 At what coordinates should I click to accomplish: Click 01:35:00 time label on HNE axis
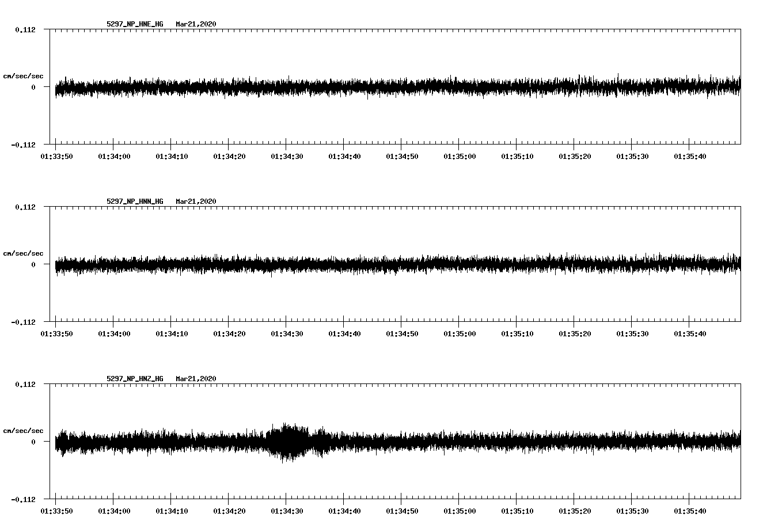point(460,157)
